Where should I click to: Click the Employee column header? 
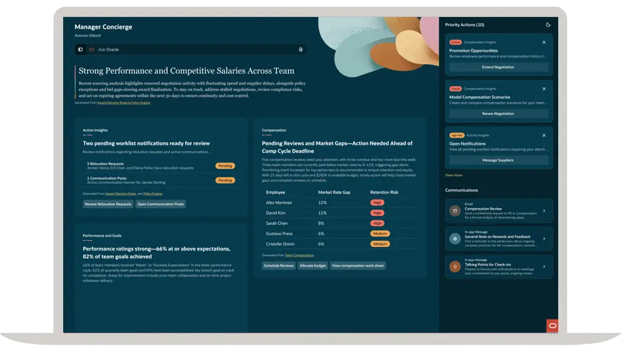pos(275,192)
